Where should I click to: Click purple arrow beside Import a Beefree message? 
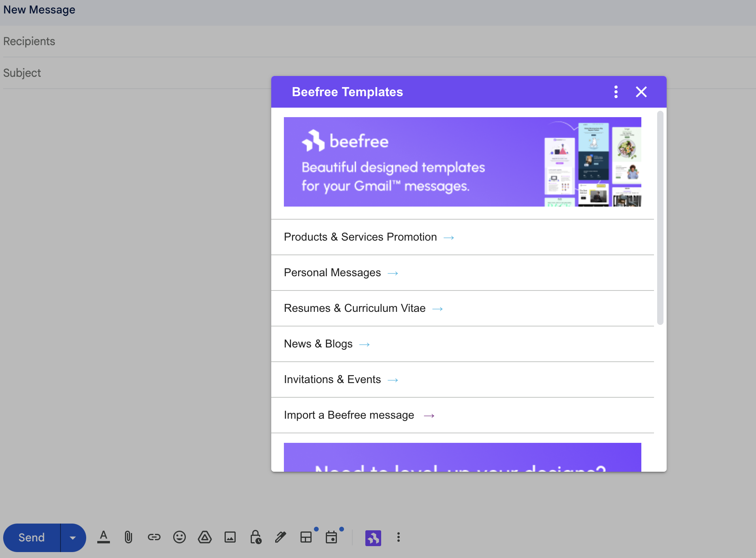tap(429, 416)
